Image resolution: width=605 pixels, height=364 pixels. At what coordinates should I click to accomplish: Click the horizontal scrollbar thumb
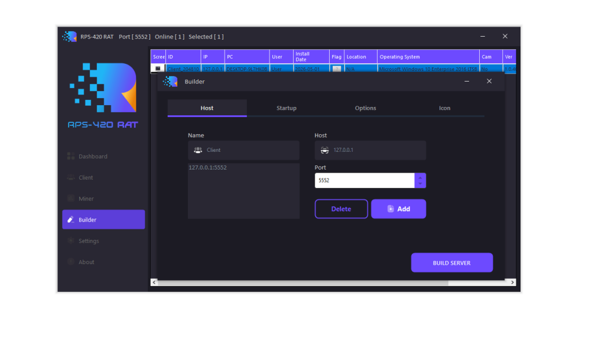[x=303, y=282]
